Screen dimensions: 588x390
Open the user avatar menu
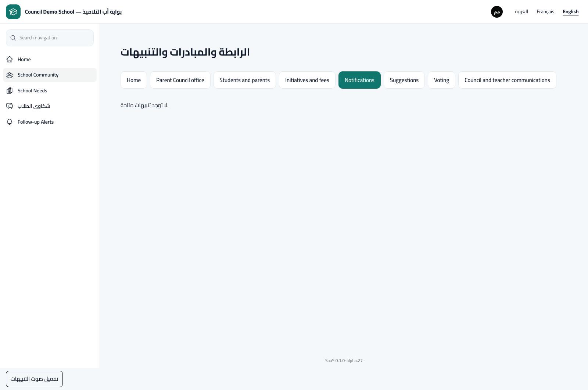click(x=497, y=12)
